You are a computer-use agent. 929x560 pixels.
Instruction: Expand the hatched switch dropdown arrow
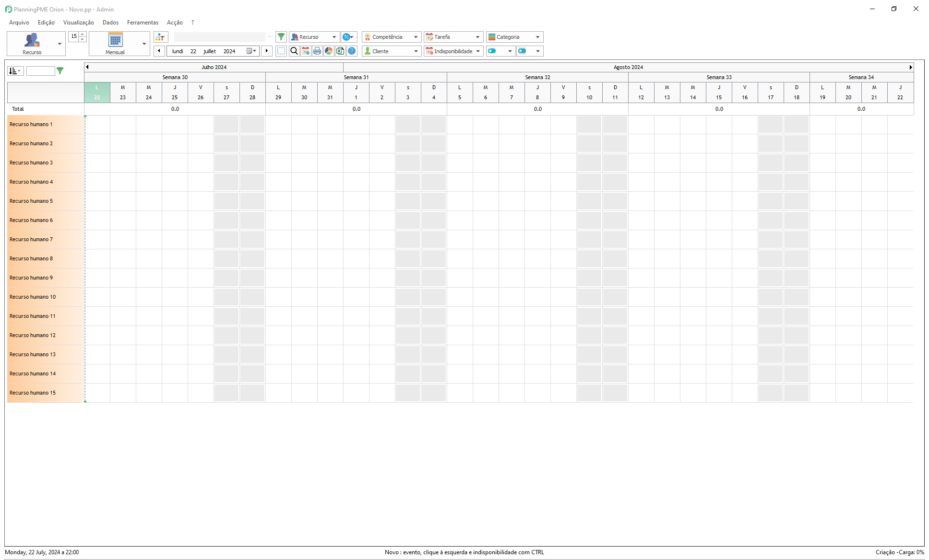tap(538, 51)
